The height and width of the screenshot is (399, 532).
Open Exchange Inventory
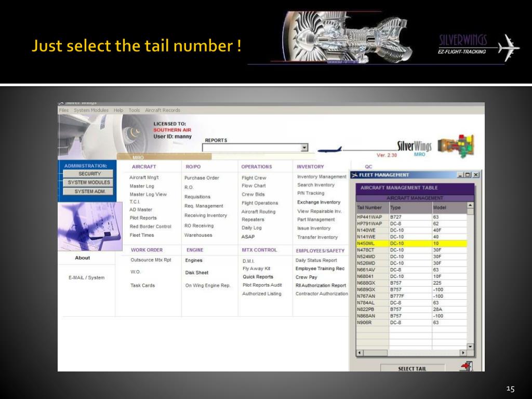click(318, 202)
